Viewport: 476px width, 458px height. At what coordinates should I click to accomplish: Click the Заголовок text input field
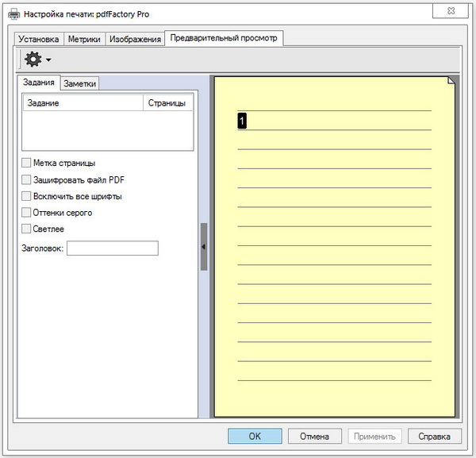(x=113, y=248)
